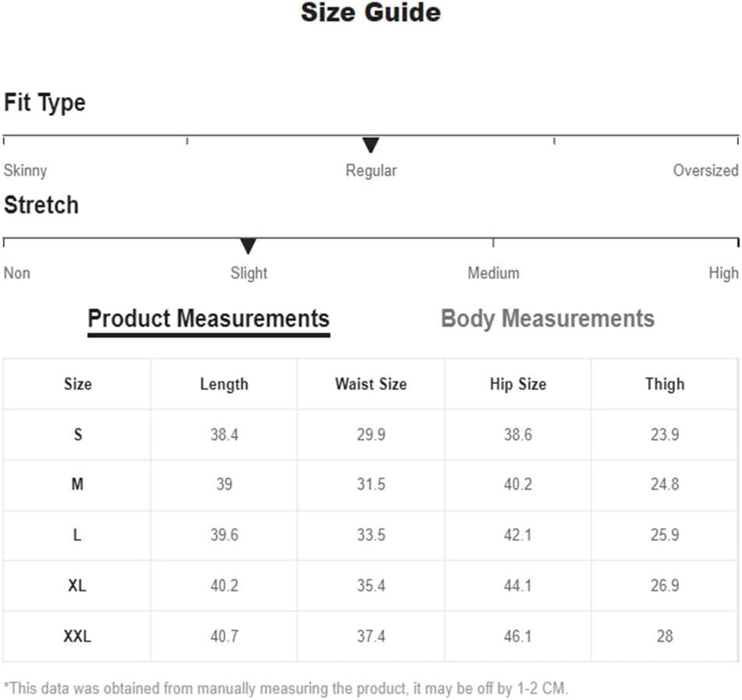
Task: Click the Thigh column header
Action: (x=665, y=384)
